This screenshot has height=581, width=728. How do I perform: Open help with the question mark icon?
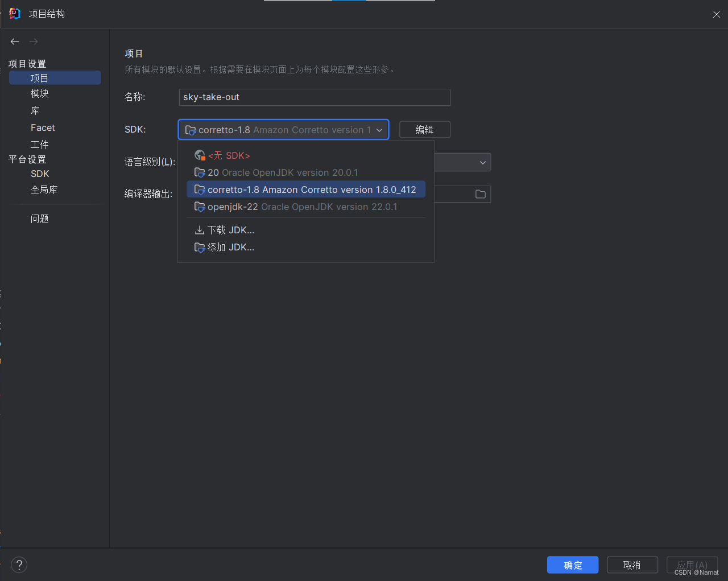tap(19, 564)
